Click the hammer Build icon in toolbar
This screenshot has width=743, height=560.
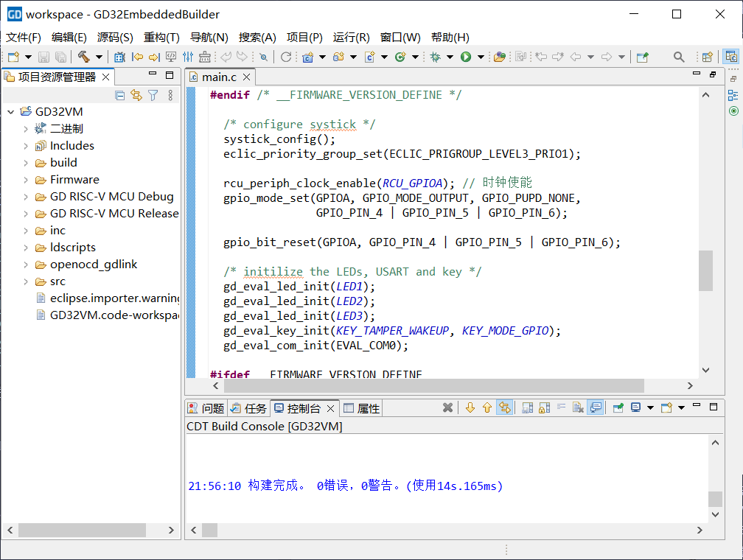click(x=83, y=57)
